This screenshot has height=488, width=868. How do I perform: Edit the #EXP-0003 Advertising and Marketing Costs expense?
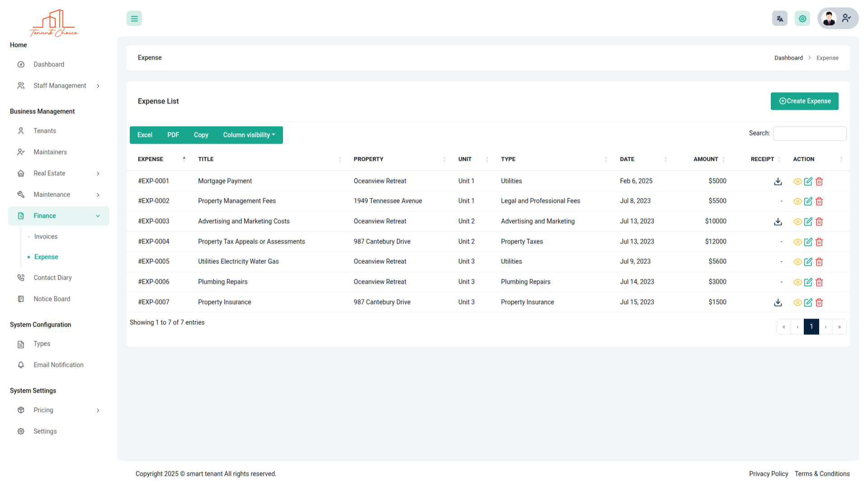808,221
